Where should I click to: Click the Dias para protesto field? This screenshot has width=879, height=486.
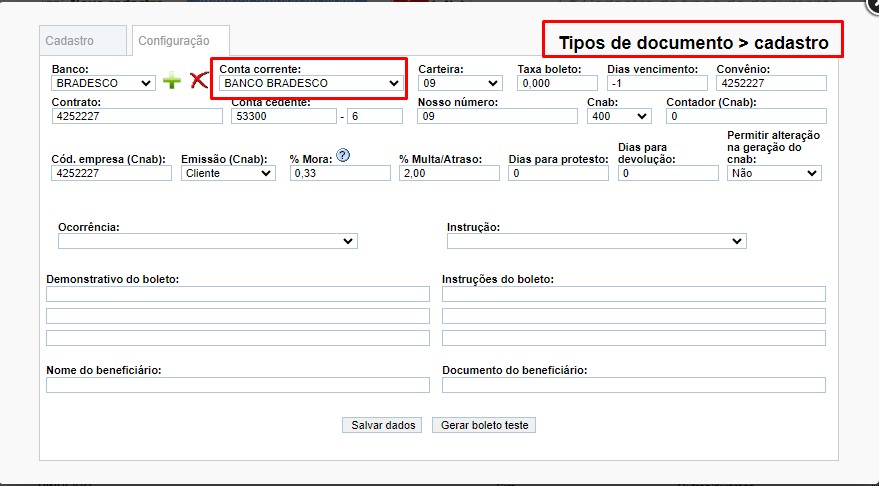[x=558, y=173]
